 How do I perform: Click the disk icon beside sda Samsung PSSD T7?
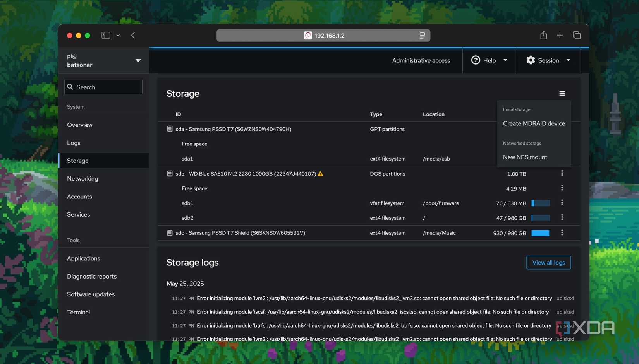170,128
